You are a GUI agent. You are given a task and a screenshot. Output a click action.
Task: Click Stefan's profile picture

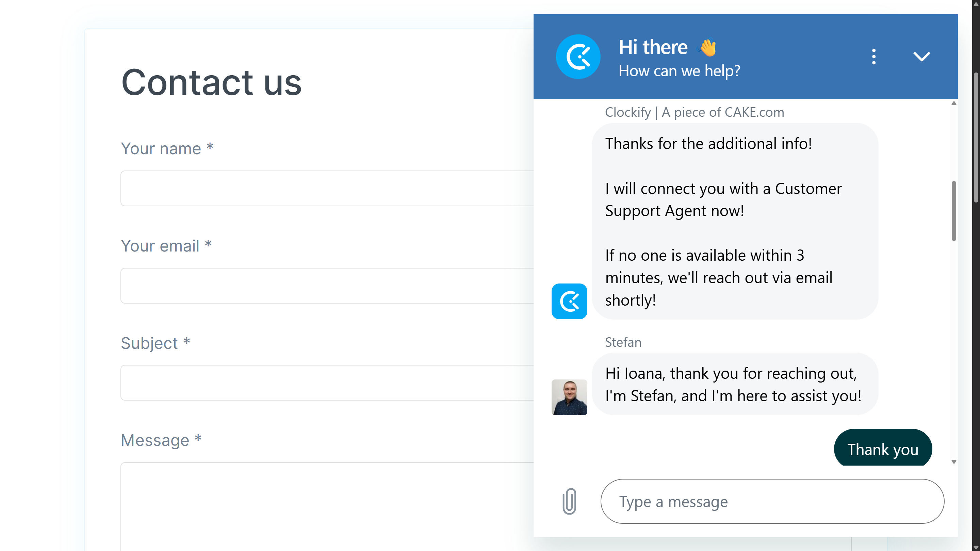coord(569,397)
